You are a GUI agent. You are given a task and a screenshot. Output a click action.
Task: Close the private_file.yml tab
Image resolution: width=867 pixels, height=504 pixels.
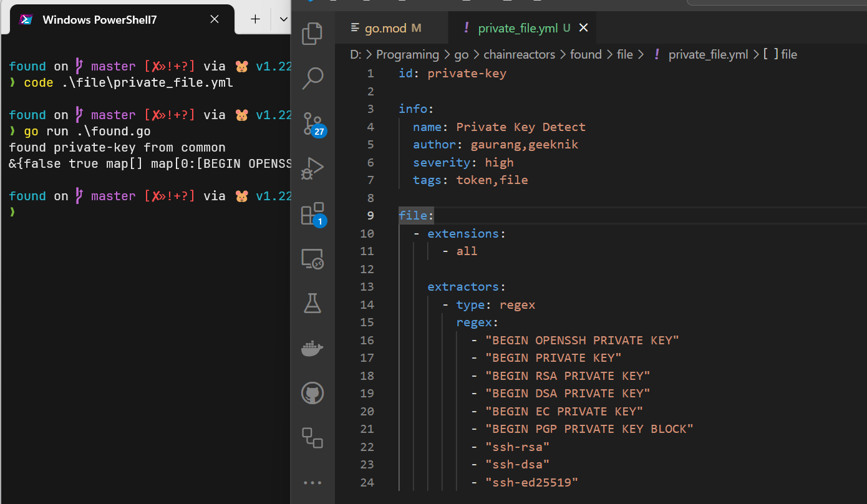click(x=583, y=28)
